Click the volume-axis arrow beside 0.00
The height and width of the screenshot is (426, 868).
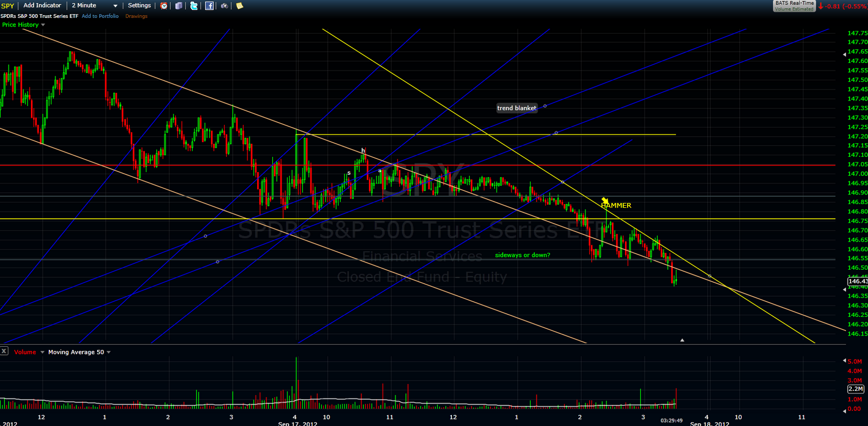(x=844, y=411)
